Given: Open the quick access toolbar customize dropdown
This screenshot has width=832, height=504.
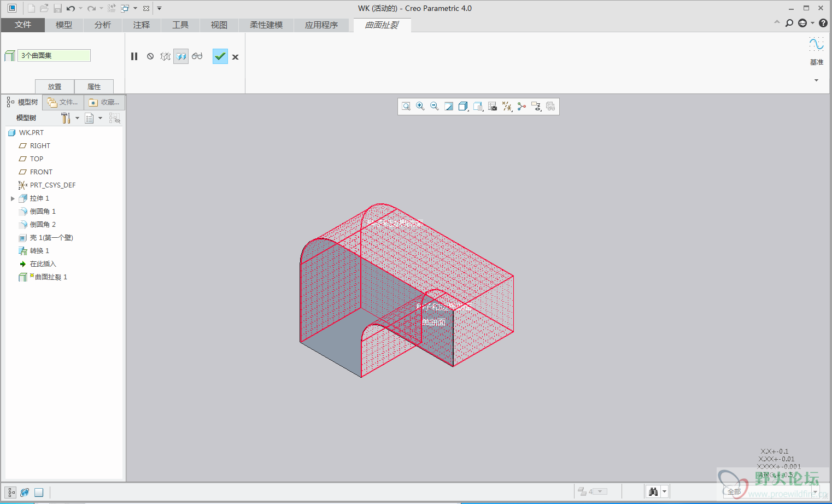Looking at the screenshot, I should [160, 8].
